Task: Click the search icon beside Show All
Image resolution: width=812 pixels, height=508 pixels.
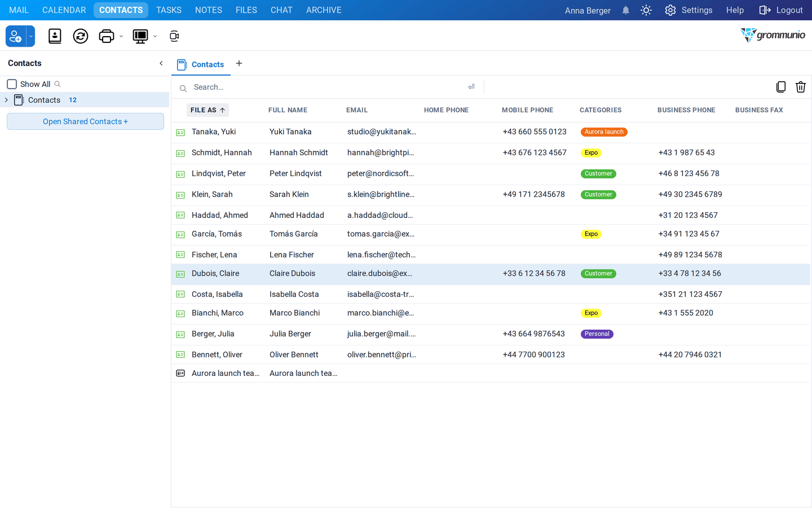Action: [x=58, y=84]
